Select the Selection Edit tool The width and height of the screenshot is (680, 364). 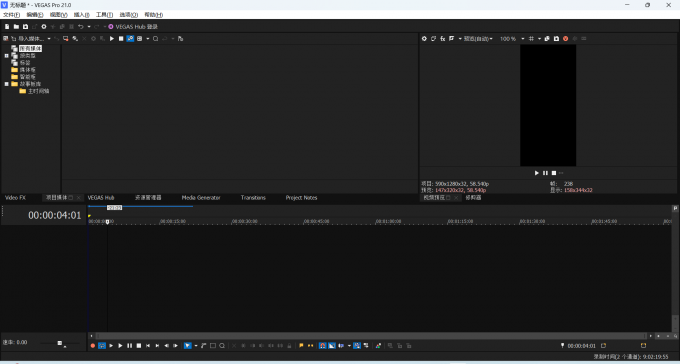click(x=213, y=346)
